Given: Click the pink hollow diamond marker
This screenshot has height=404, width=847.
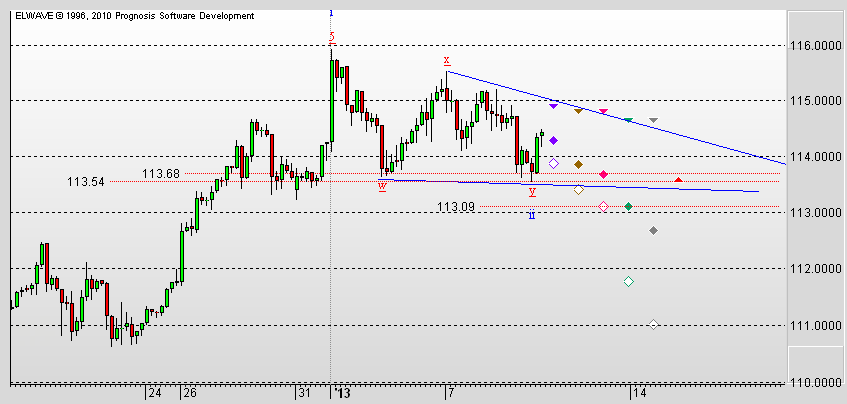Looking at the screenshot, I should (603, 207).
